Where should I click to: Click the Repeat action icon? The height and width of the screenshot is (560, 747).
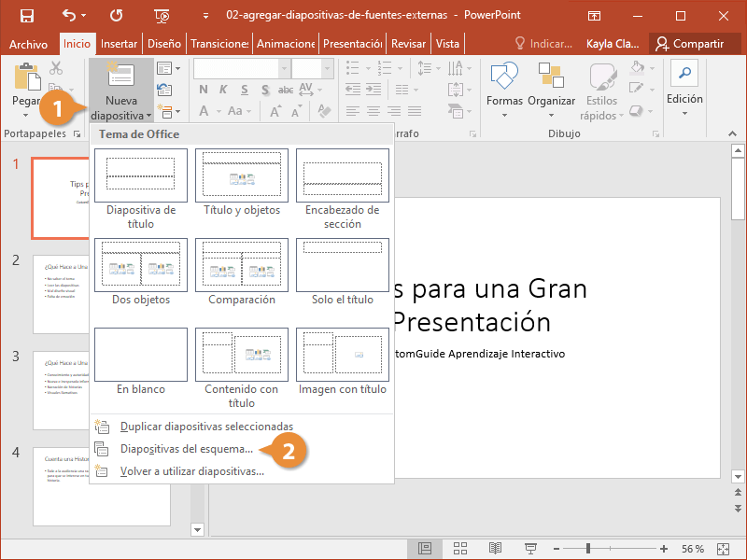(x=116, y=16)
